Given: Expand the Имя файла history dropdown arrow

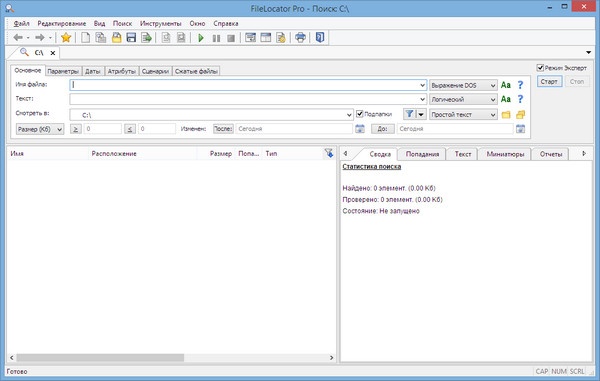Looking at the screenshot, I should click(422, 85).
